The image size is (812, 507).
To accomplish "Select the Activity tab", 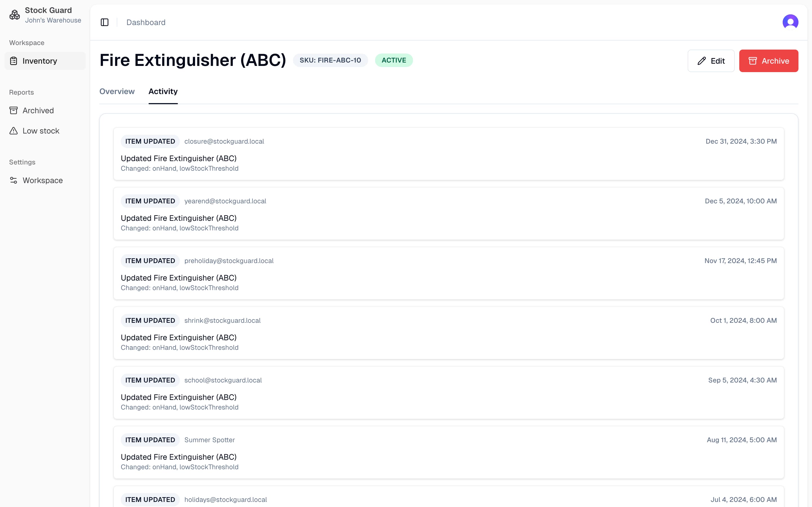I will pyautogui.click(x=163, y=91).
